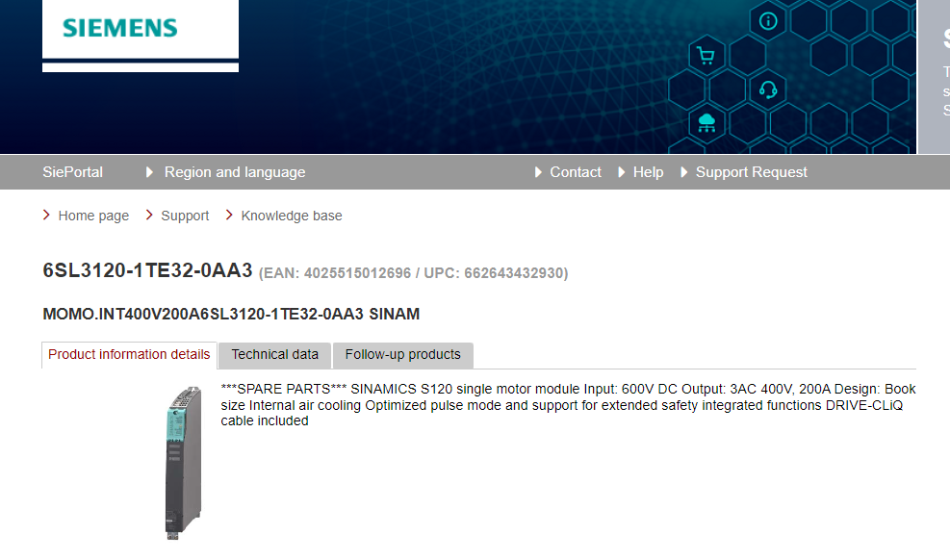Go to Home page breadcrumb
This screenshot has height=560, width=950.
point(93,216)
